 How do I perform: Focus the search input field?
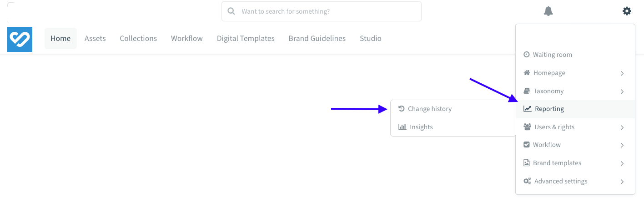(322, 11)
